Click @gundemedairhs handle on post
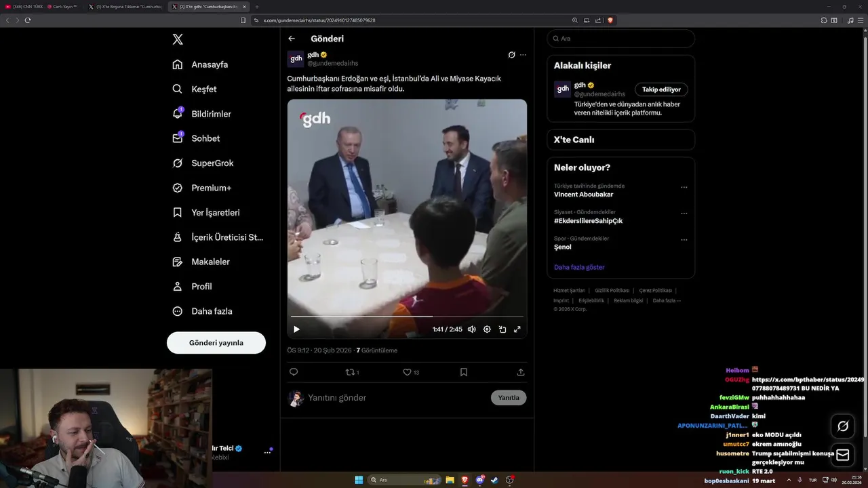This screenshot has height=488, width=868. pos(332,63)
